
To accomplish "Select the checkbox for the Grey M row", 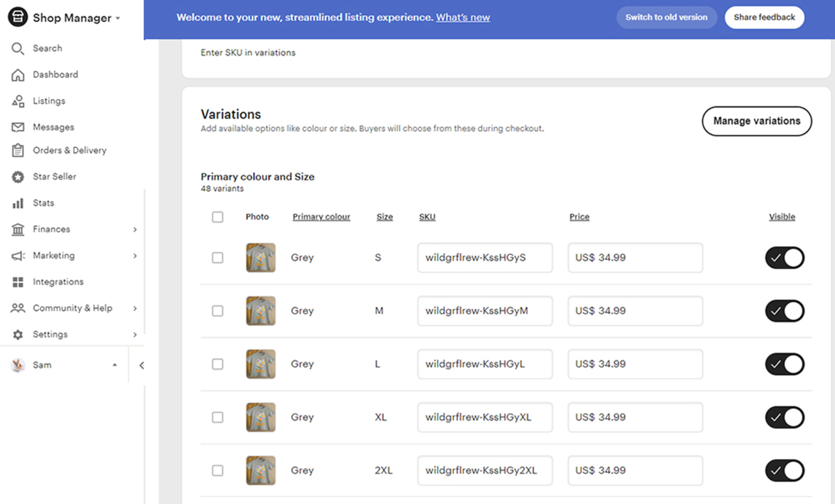I will click(x=218, y=311).
